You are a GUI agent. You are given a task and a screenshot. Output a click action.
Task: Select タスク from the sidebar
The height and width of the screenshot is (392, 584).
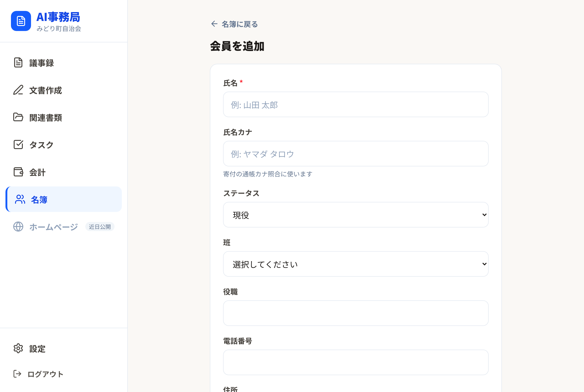point(64,144)
